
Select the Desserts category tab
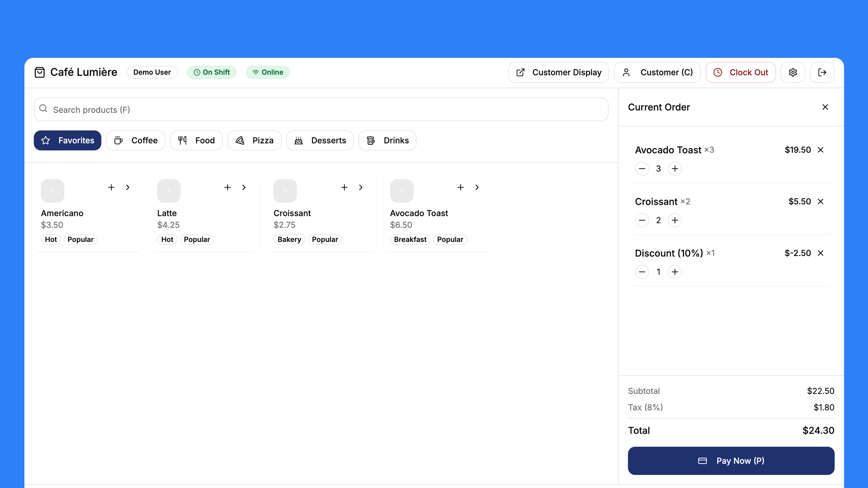[x=320, y=141]
